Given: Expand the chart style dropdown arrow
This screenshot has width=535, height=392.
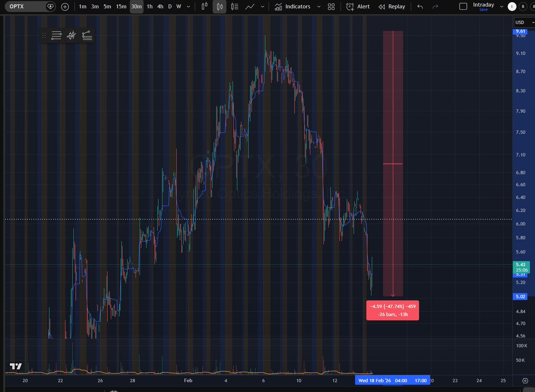Looking at the screenshot, I should click(x=263, y=7).
